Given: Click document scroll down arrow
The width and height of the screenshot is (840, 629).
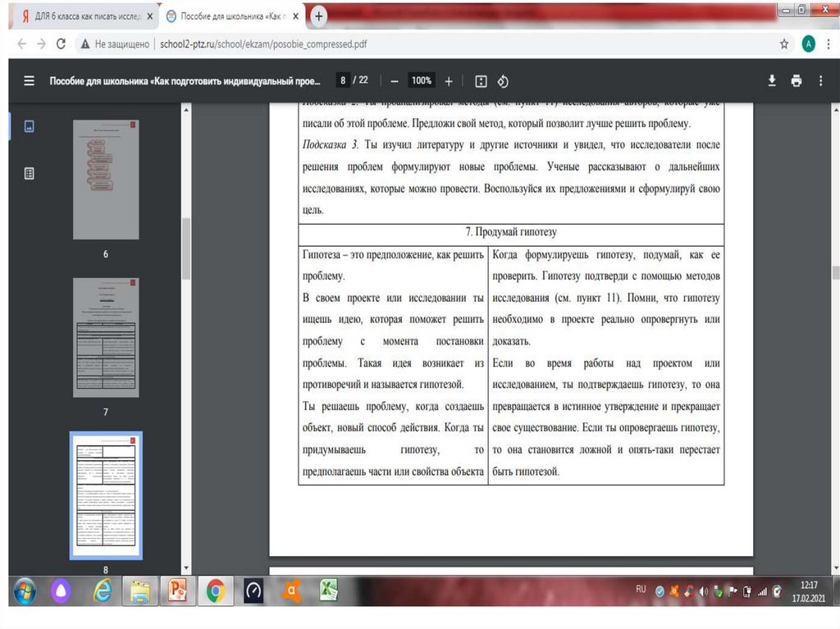Looking at the screenshot, I should point(836,568).
